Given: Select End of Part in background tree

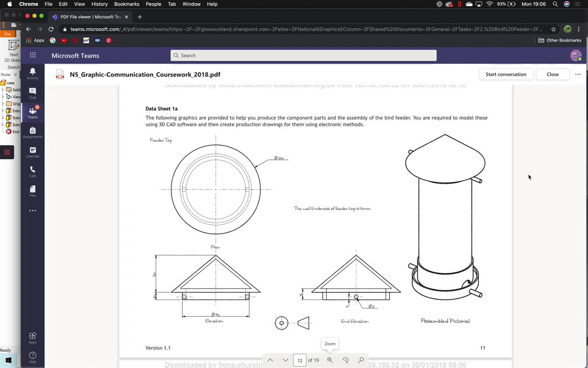Looking at the screenshot, I should pos(12,132).
